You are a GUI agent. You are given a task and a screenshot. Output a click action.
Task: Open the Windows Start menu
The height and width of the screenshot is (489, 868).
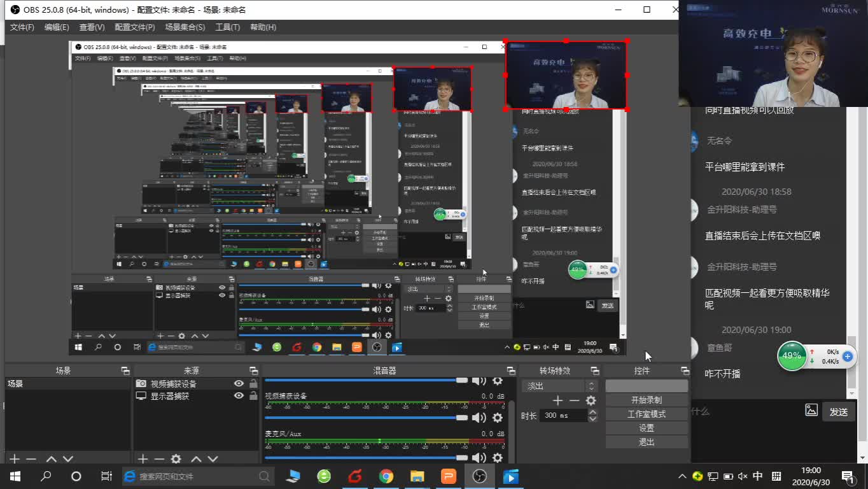pos(15,476)
